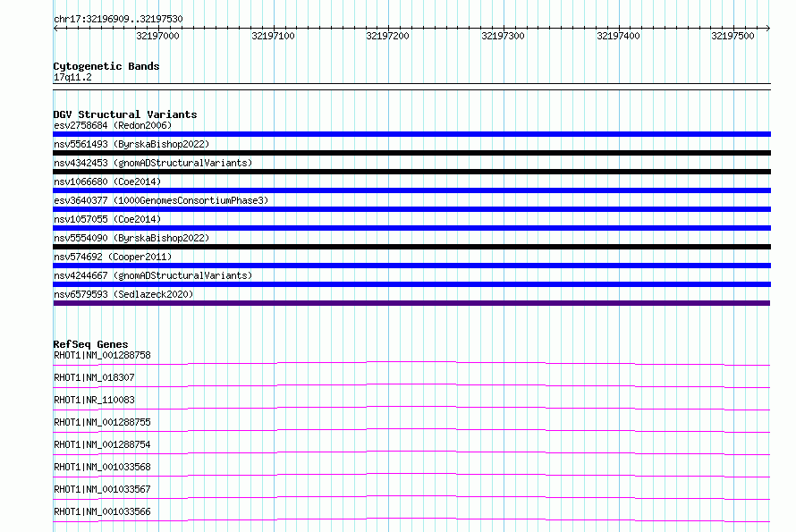Viewport: 796px width, 532px height.
Task: Click the Cytogenetic Bands track title
Action: point(106,66)
